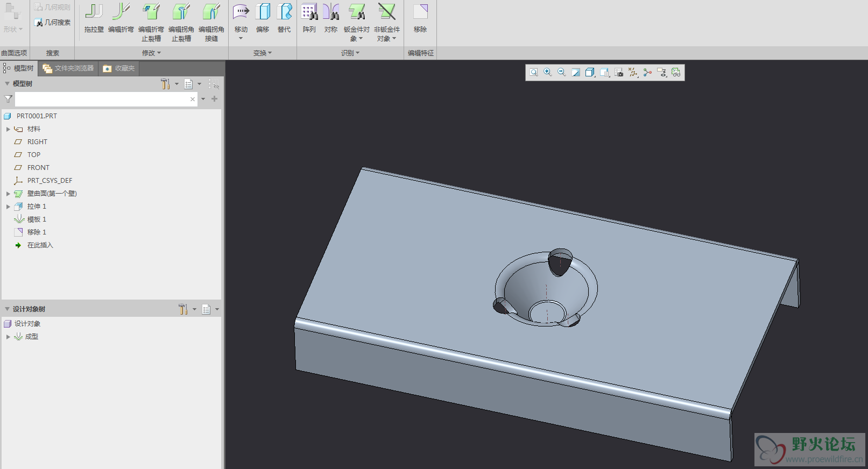
Task: Open 编辑折弯止裂槽 bend relief editor
Action: click(x=151, y=23)
